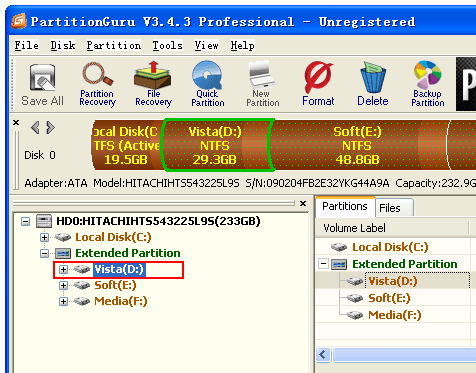Click the Soft(E:) drive icon in the partitions list
The height and width of the screenshot is (373, 476).
click(x=355, y=298)
